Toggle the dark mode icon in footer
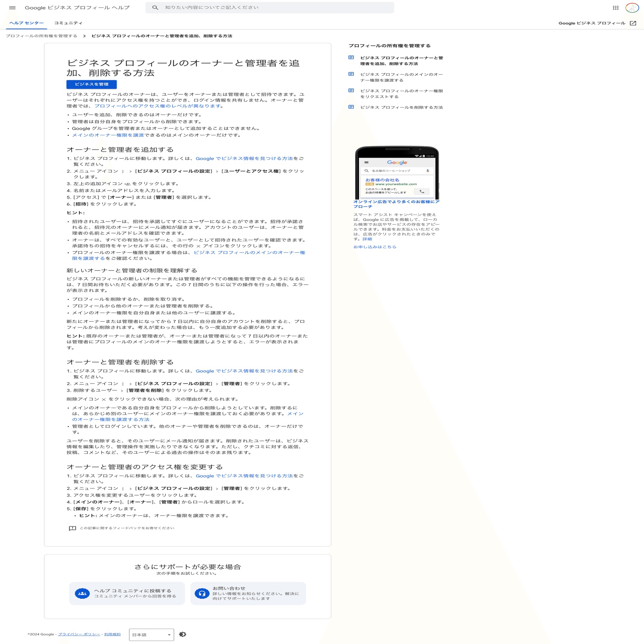The height and width of the screenshot is (644, 644). (x=183, y=634)
